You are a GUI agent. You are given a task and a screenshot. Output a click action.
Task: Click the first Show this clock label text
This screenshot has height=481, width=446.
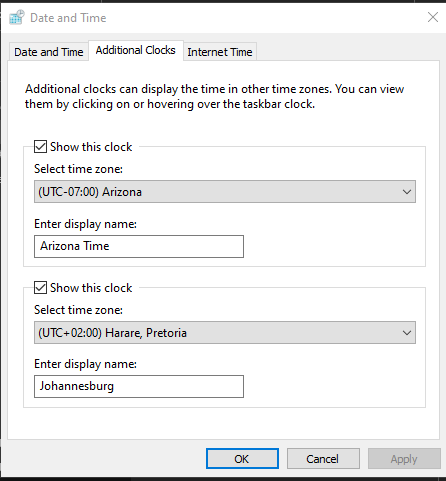pos(91,147)
